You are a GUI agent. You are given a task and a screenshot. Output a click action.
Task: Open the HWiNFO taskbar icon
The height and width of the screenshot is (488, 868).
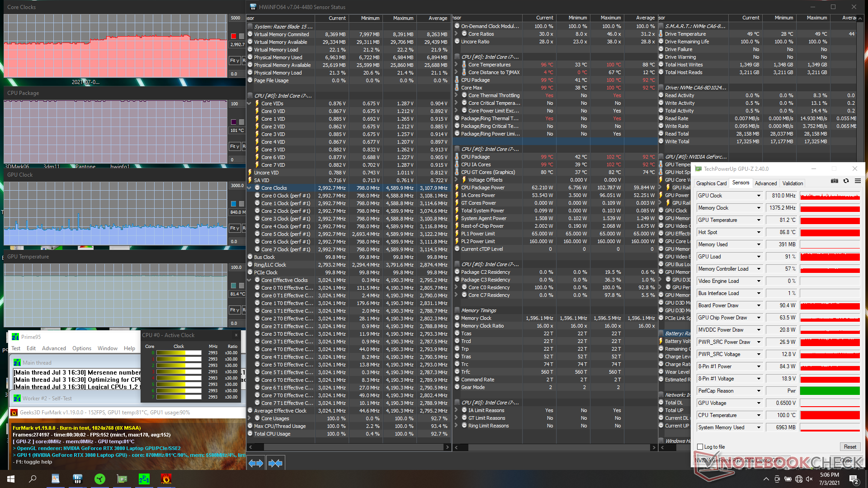(77, 479)
